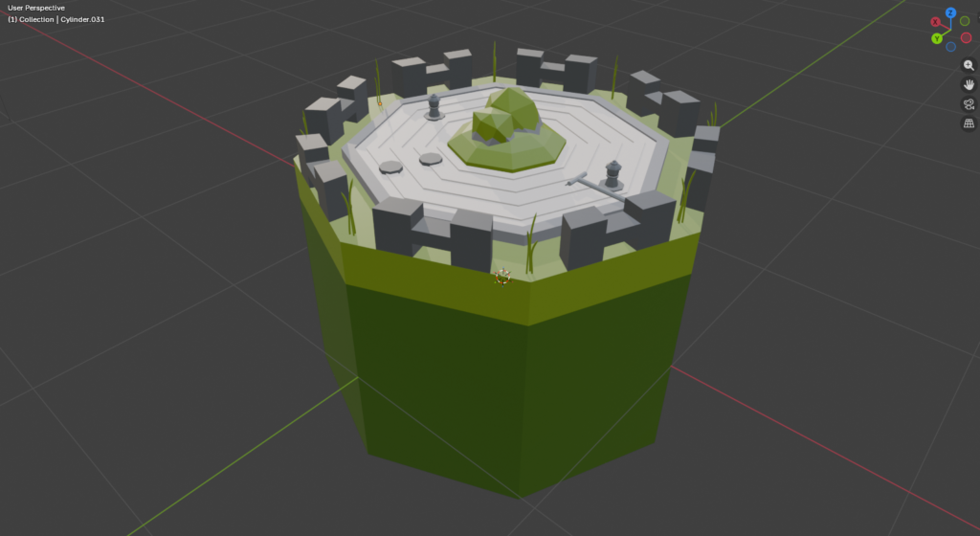This screenshot has width=980, height=536.
Task: Switch perspective/orthographic with the grid icon
Action: pyautogui.click(x=969, y=123)
